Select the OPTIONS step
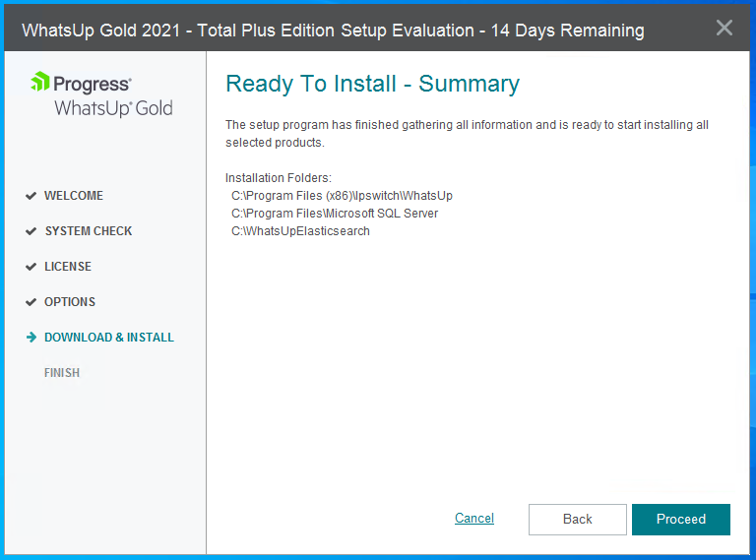Screen dimensions: 756x560 (x=70, y=302)
